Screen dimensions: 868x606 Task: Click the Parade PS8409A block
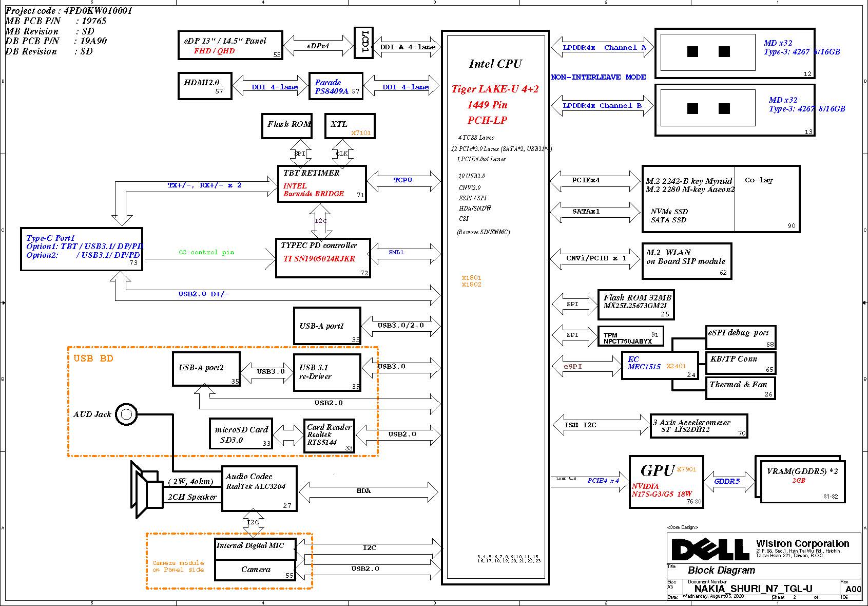[x=336, y=86]
